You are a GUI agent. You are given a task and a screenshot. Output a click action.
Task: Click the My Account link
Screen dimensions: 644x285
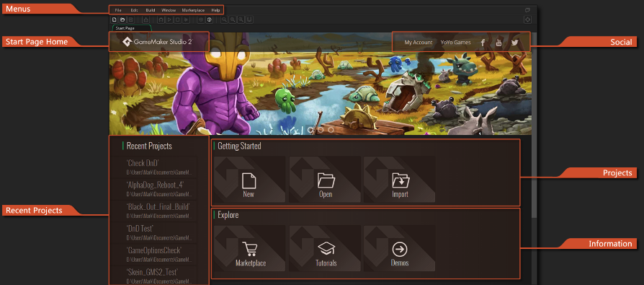point(418,43)
